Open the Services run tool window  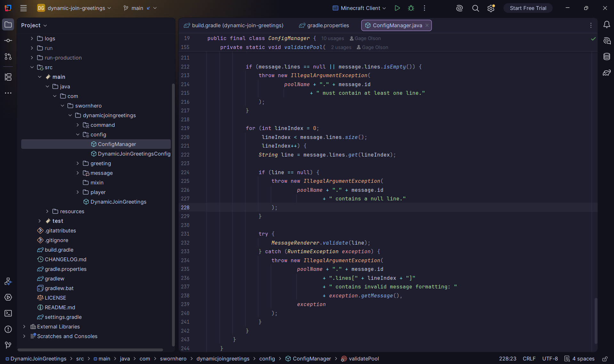[x=8, y=297]
